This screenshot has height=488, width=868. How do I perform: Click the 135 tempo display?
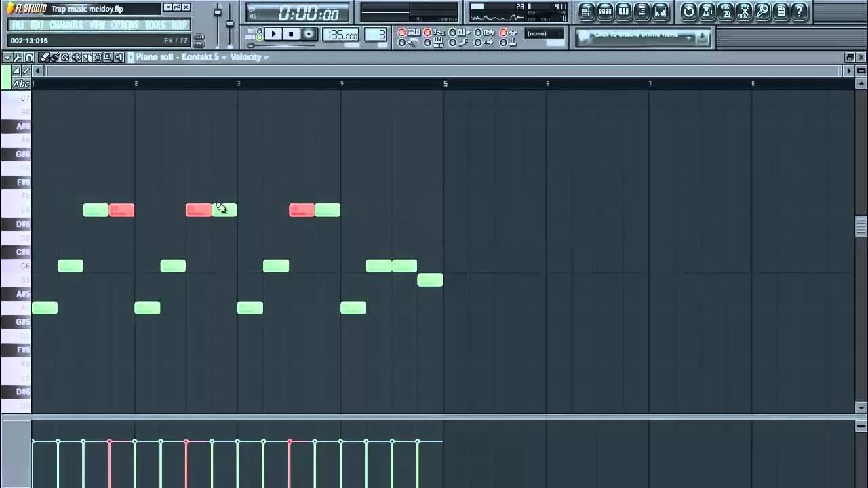pyautogui.click(x=341, y=35)
